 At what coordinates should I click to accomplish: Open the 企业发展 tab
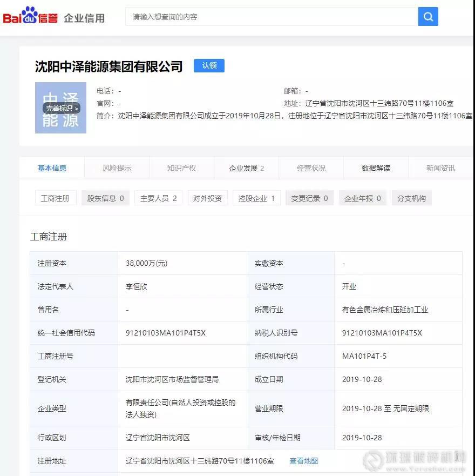(x=246, y=168)
